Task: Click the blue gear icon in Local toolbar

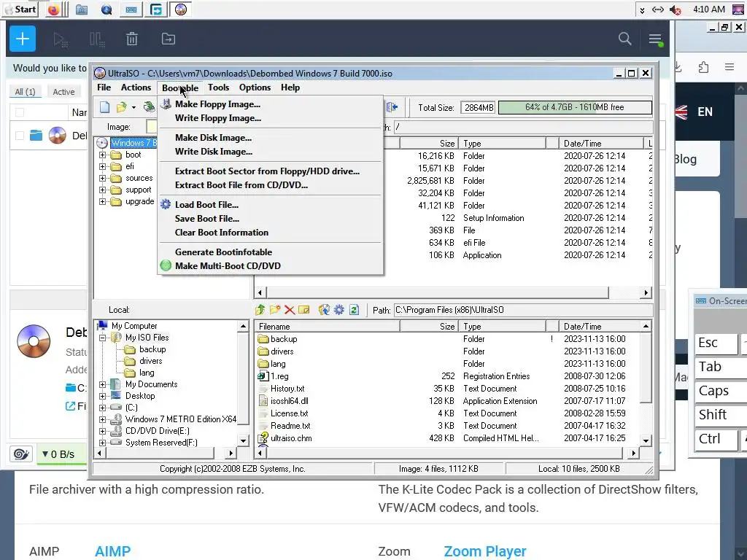Action: pos(338,310)
